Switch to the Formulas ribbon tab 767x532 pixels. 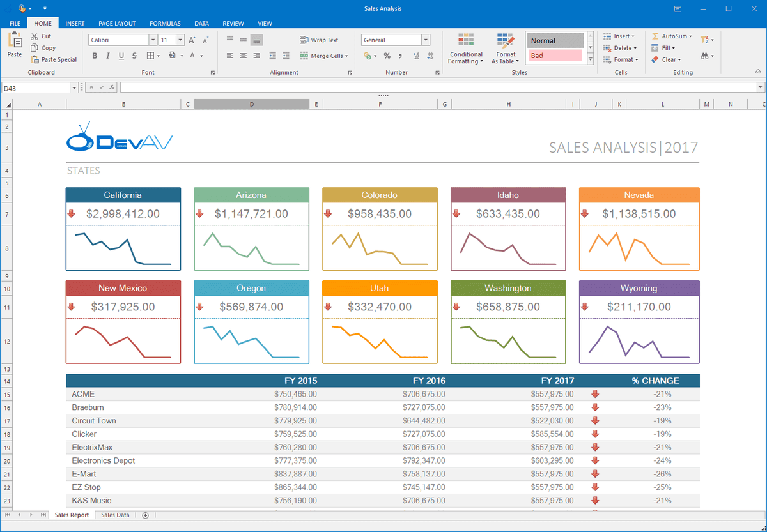165,23
